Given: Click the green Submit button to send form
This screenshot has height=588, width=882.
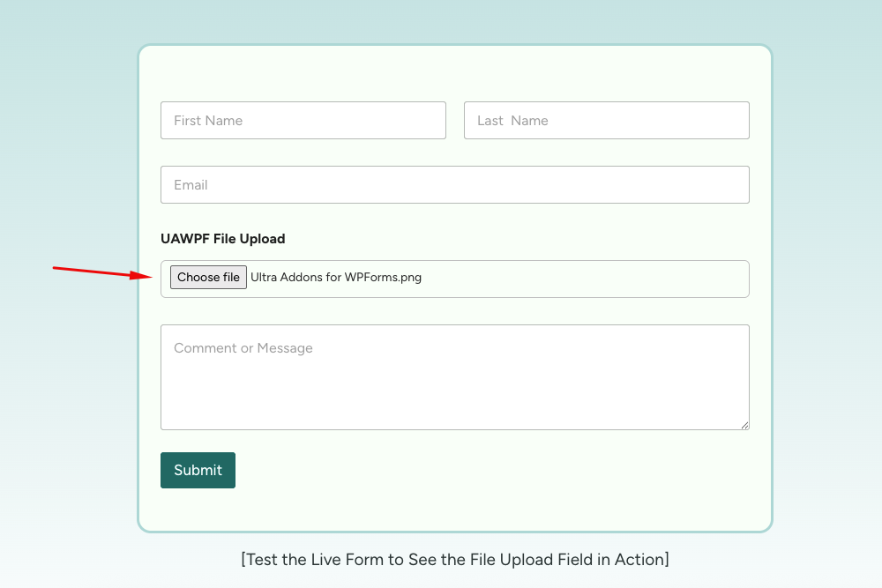Looking at the screenshot, I should (x=198, y=470).
